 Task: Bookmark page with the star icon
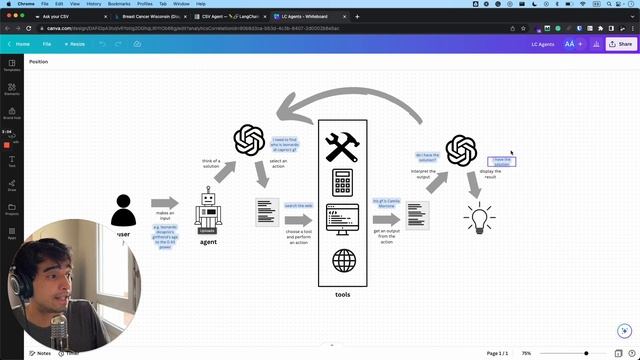pos(523,29)
